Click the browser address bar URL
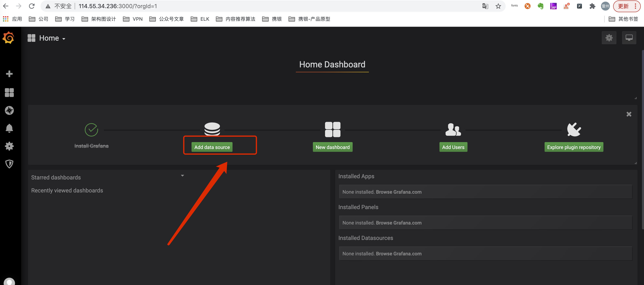Image resolution: width=644 pixels, height=285 pixels. pyautogui.click(x=117, y=6)
